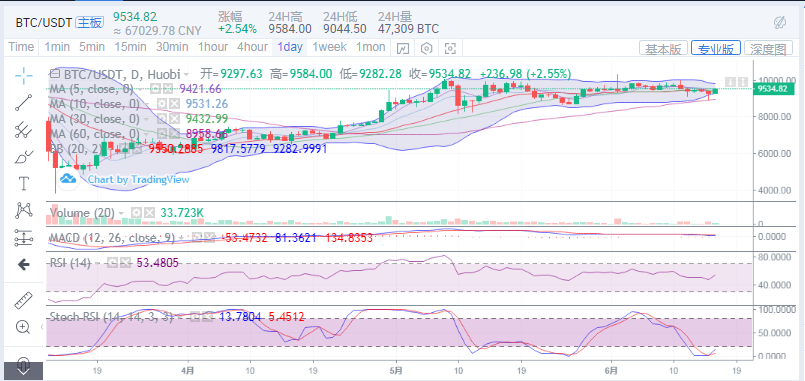805x381 pixels.
Task: Click the crossed-eye icon at top right
Action: (x=779, y=22)
